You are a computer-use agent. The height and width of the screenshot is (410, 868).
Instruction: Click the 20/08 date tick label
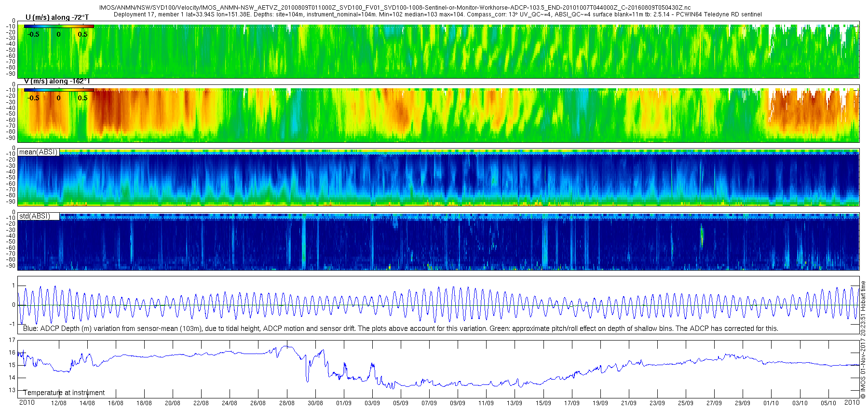(x=173, y=403)
